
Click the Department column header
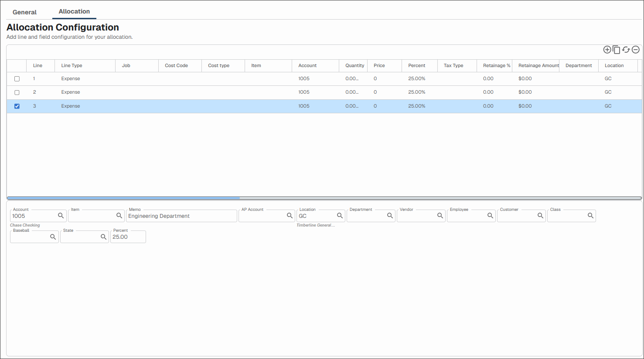click(x=579, y=65)
